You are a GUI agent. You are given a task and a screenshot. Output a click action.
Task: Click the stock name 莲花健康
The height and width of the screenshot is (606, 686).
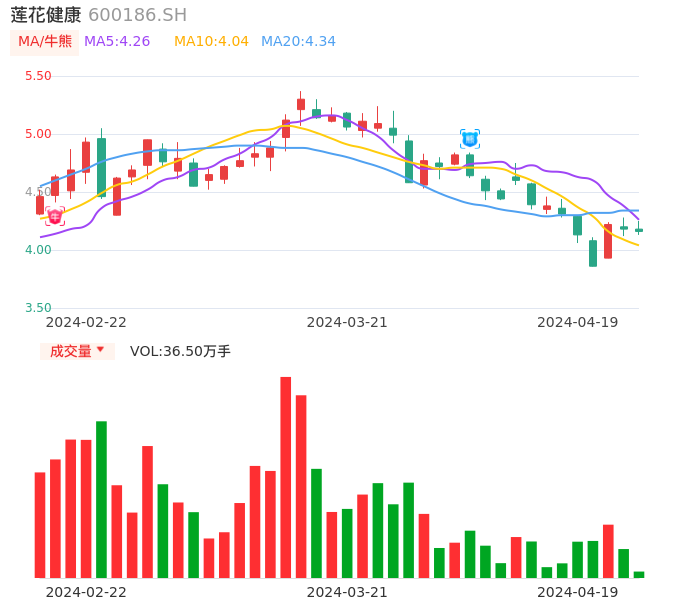pos(46,15)
